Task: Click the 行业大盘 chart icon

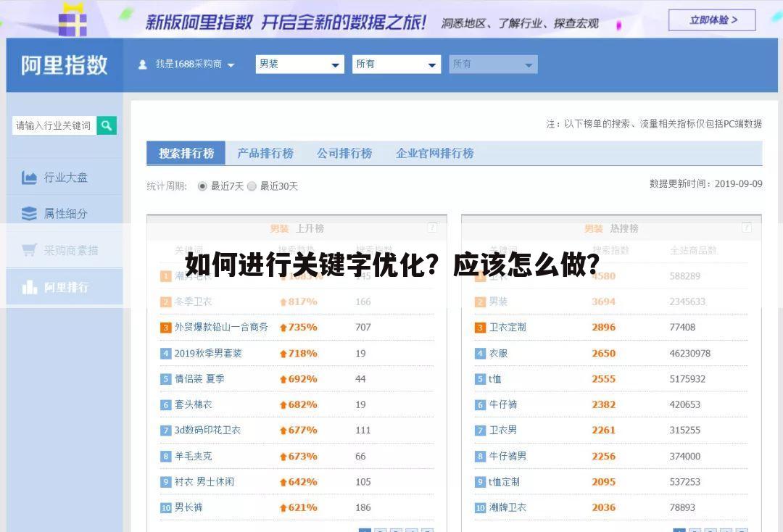Action: click(x=29, y=178)
